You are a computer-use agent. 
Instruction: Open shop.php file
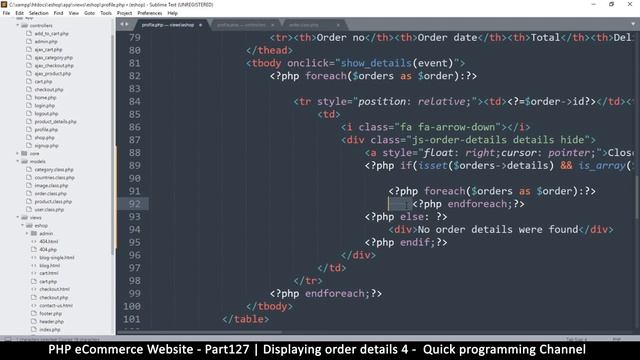[x=44, y=138]
